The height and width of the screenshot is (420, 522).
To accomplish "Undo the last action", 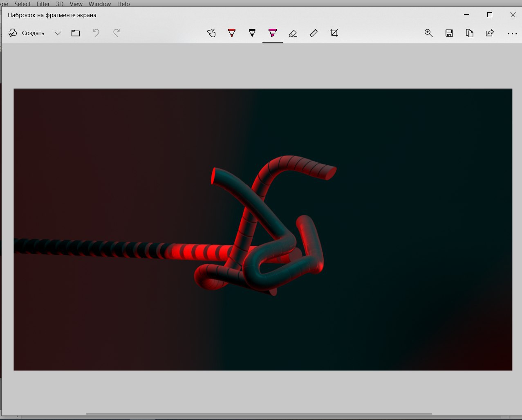I will (x=96, y=33).
